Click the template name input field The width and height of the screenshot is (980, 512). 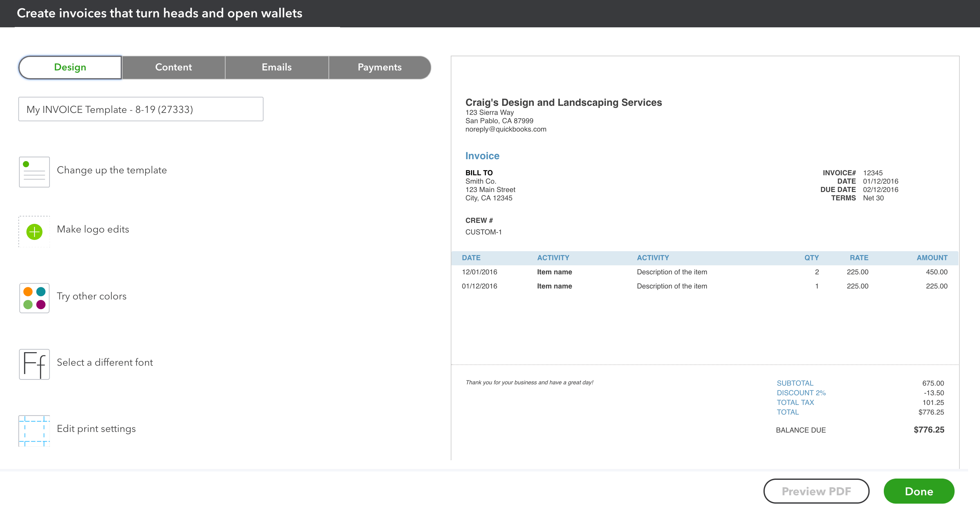click(x=141, y=109)
